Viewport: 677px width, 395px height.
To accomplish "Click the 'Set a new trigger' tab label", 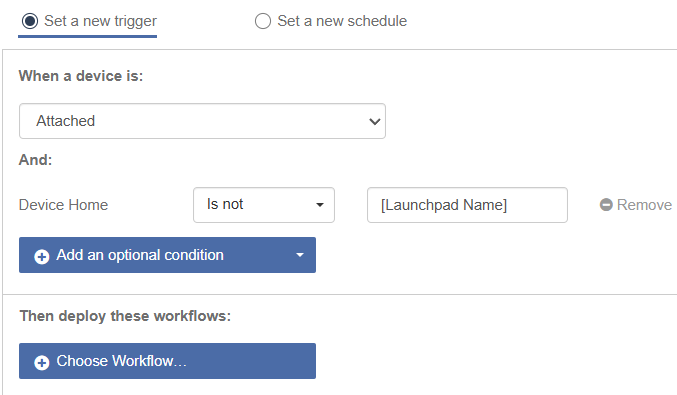I will (100, 21).
